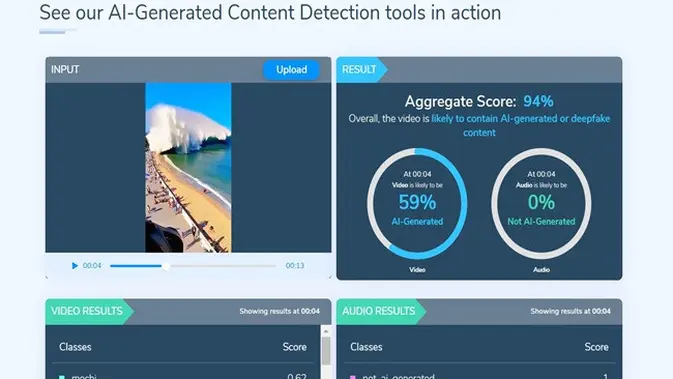Click the Score header in Video Results
Viewport: 673px width, 379px height.
(294, 347)
